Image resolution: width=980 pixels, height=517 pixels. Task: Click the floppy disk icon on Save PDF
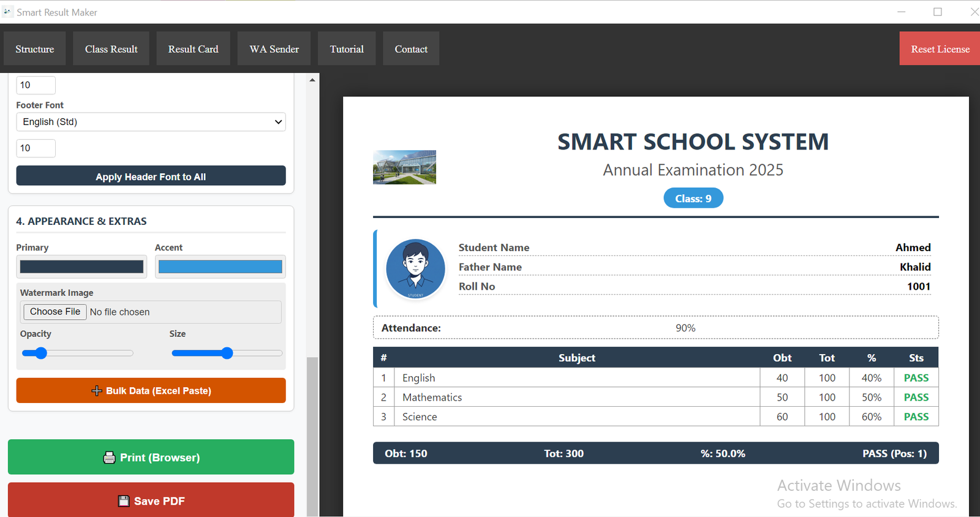point(124,501)
